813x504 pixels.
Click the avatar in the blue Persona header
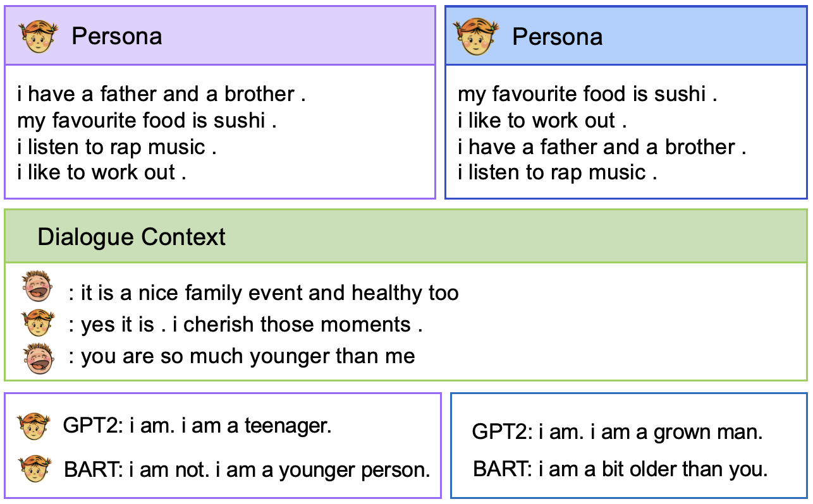(x=476, y=35)
